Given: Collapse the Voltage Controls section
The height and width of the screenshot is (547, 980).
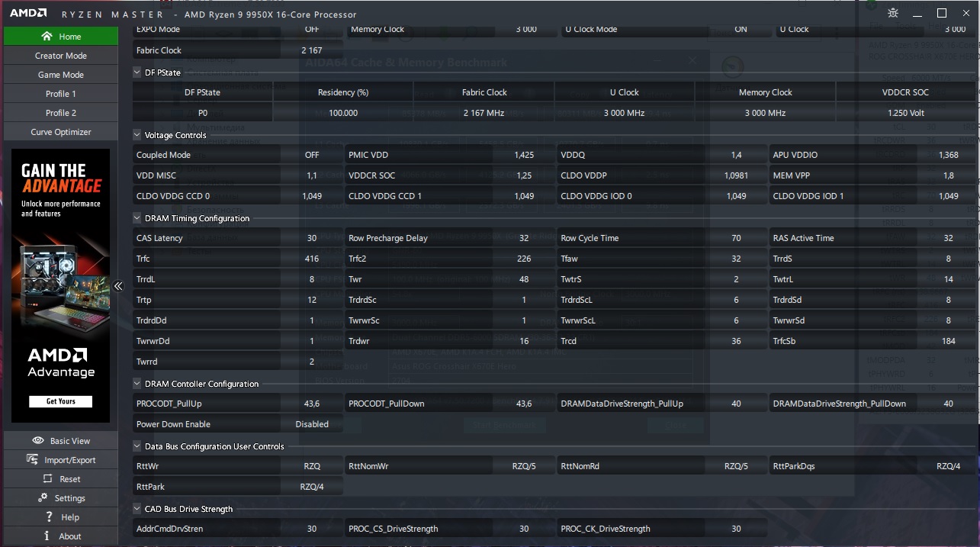Looking at the screenshot, I should (x=137, y=135).
